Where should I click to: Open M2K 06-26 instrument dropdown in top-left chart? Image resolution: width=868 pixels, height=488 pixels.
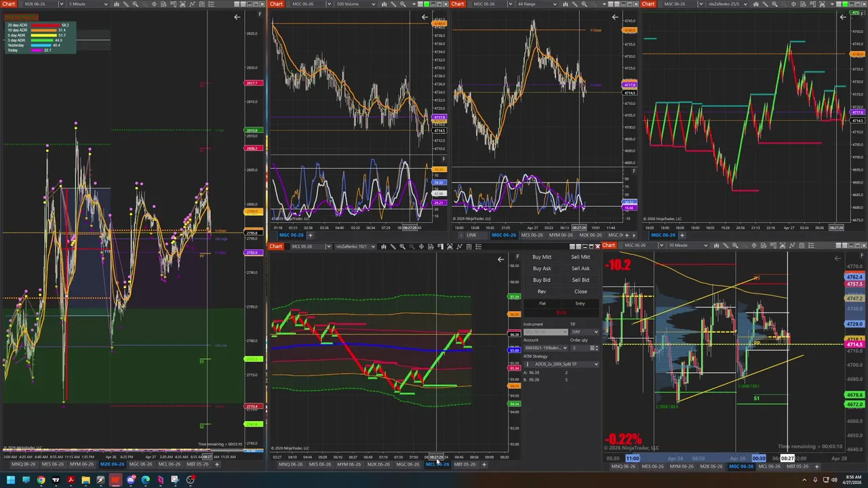tap(62, 4)
